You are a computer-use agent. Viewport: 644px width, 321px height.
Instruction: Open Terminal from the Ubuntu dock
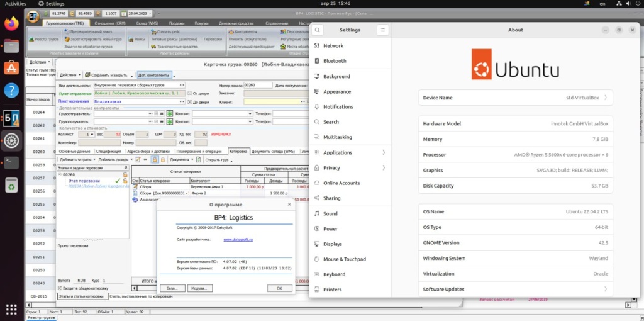[x=11, y=163]
